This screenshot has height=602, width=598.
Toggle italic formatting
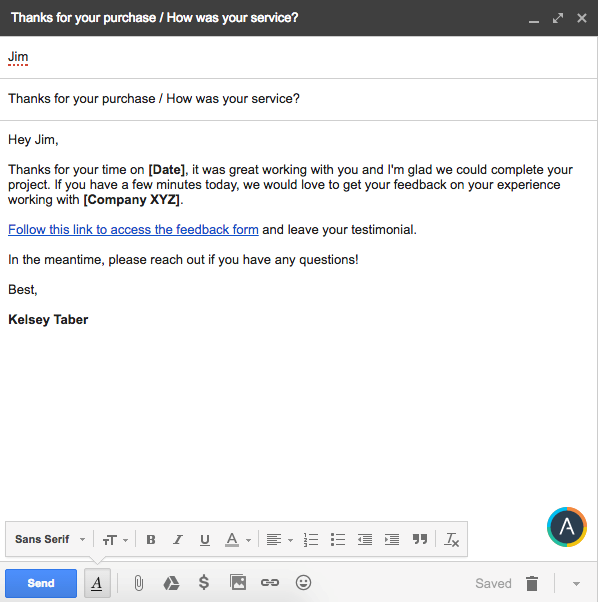tap(177, 539)
